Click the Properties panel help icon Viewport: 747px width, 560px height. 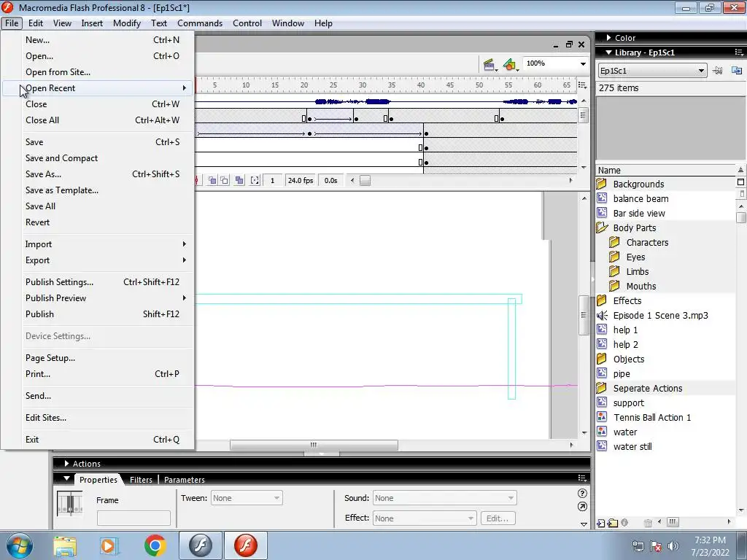[x=582, y=494]
